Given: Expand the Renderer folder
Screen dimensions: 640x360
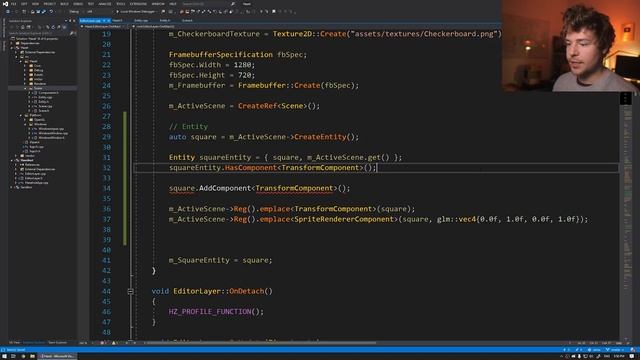Looking at the screenshot, I should [24, 84].
